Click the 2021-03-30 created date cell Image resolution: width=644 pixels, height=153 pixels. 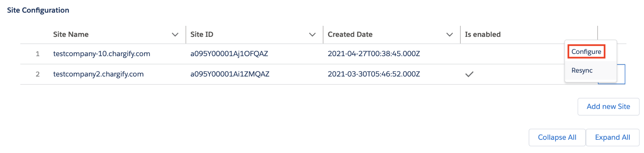[x=374, y=74]
